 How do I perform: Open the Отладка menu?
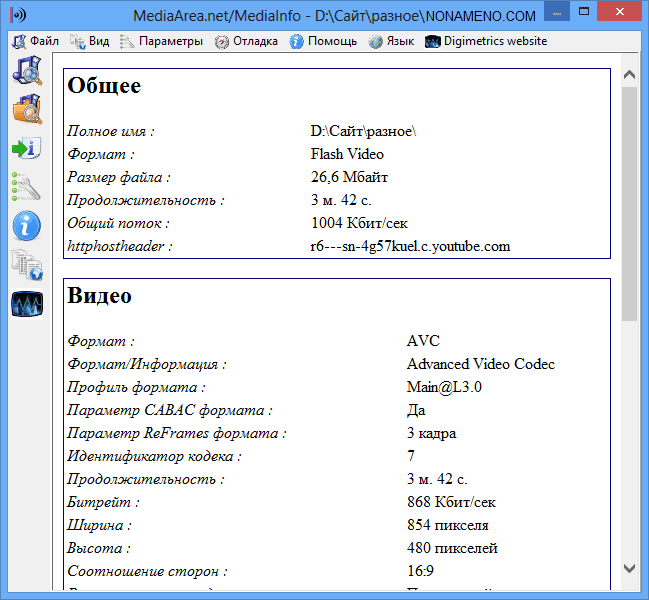coord(246,41)
